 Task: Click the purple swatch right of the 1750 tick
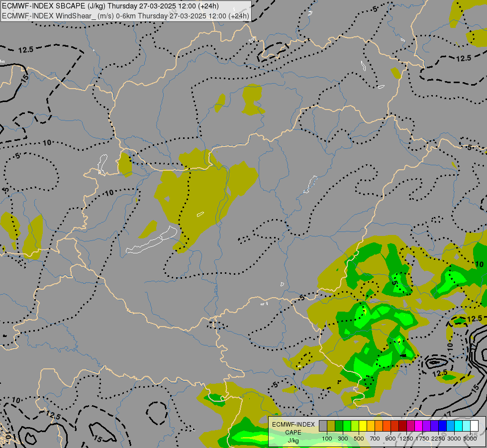426,426
